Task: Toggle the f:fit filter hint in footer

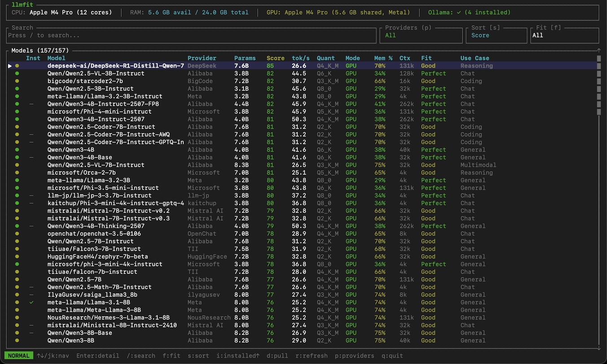Action: [x=172, y=356]
